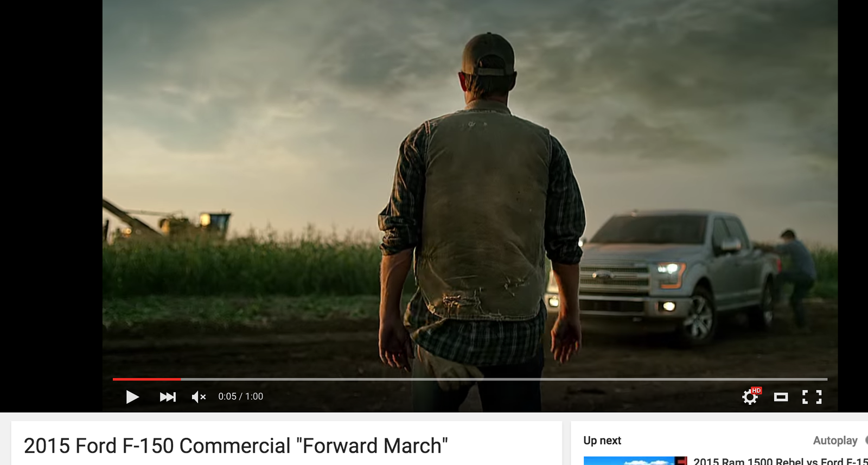Seek to the middle of the video timeline

[470, 379]
